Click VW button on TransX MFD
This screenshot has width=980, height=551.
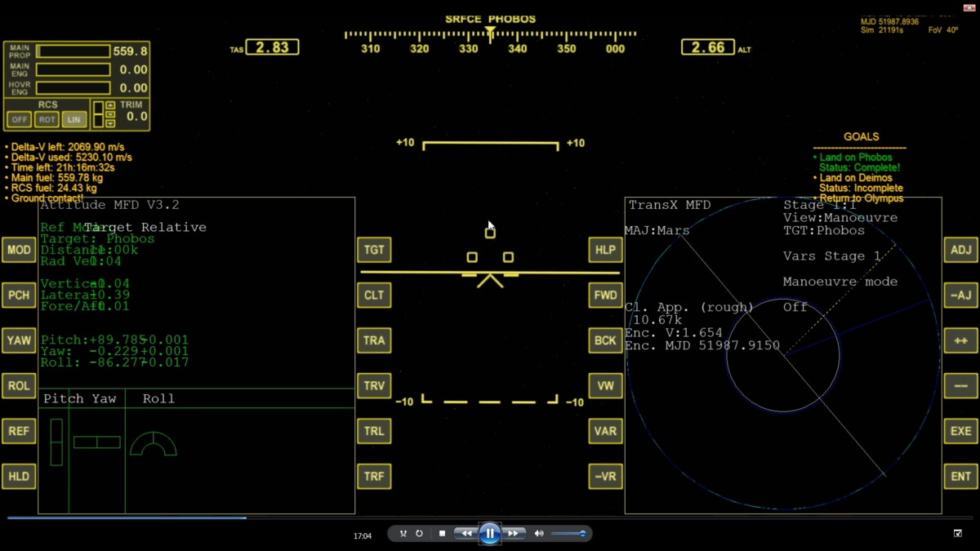[605, 386]
